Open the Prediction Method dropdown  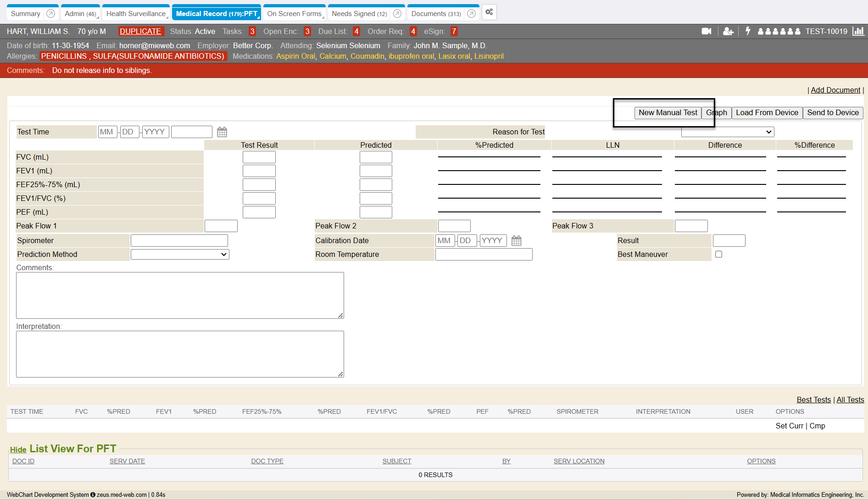click(x=180, y=254)
